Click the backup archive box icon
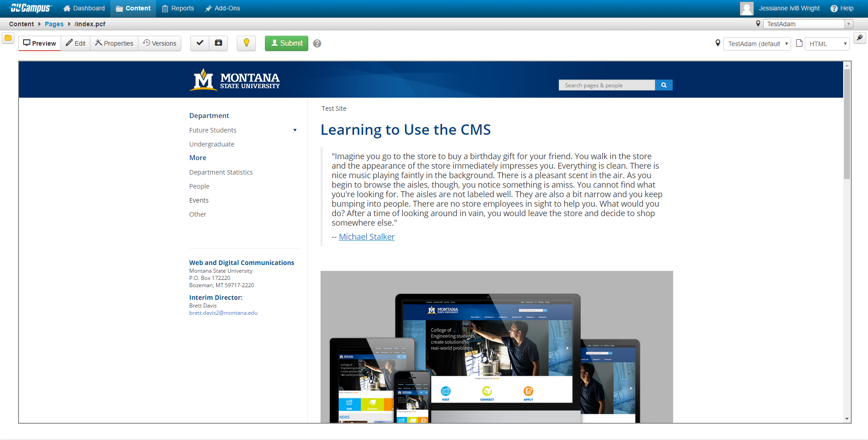 point(218,43)
